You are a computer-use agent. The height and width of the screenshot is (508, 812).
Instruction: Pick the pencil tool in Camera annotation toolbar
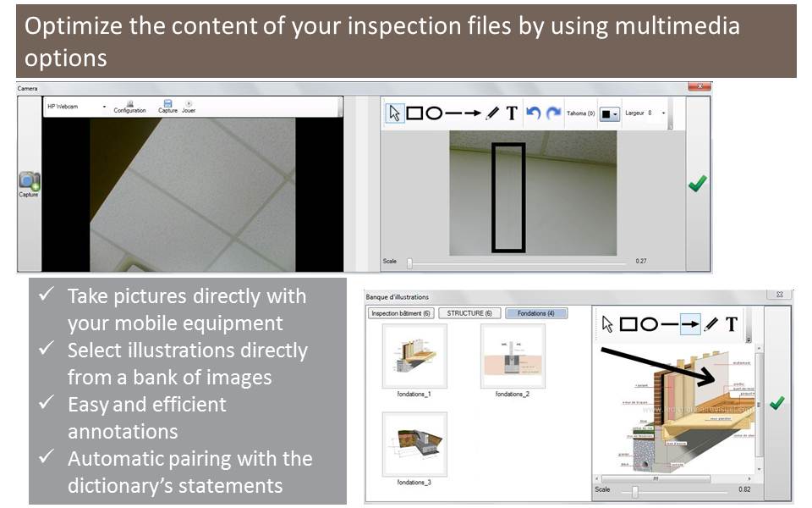(x=492, y=113)
